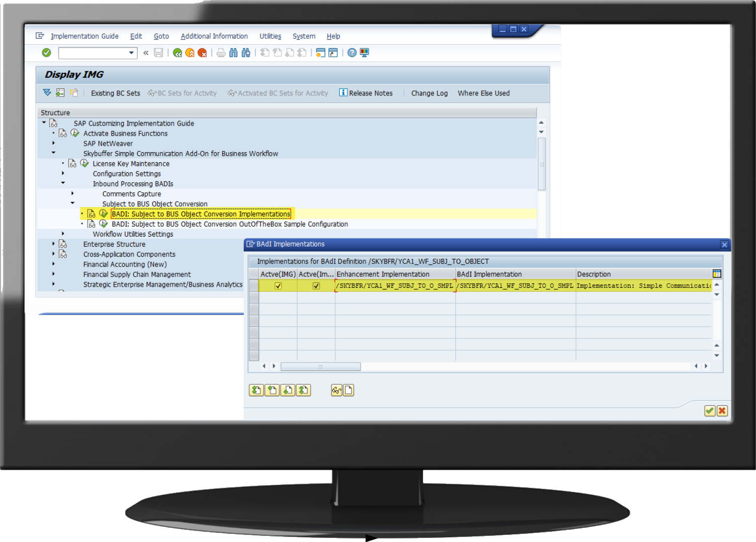
Task: Click the Previous Page icon in BAdI dialog
Action: tap(272, 390)
